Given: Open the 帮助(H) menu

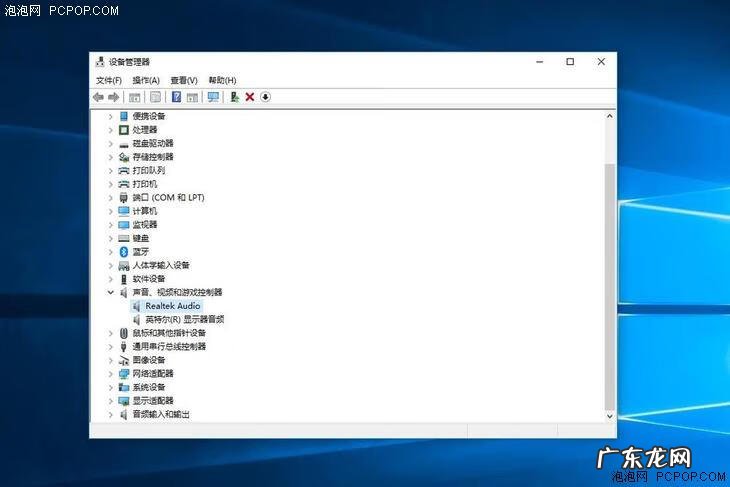Looking at the screenshot, I should point(222,81).
